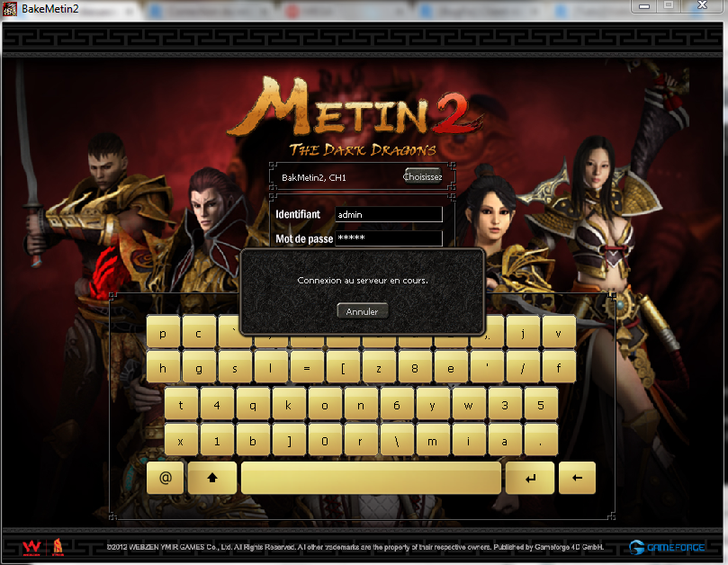The image size is (728, 565).
Task: Tap the period key beside the a key
Action: coord(541,441)
